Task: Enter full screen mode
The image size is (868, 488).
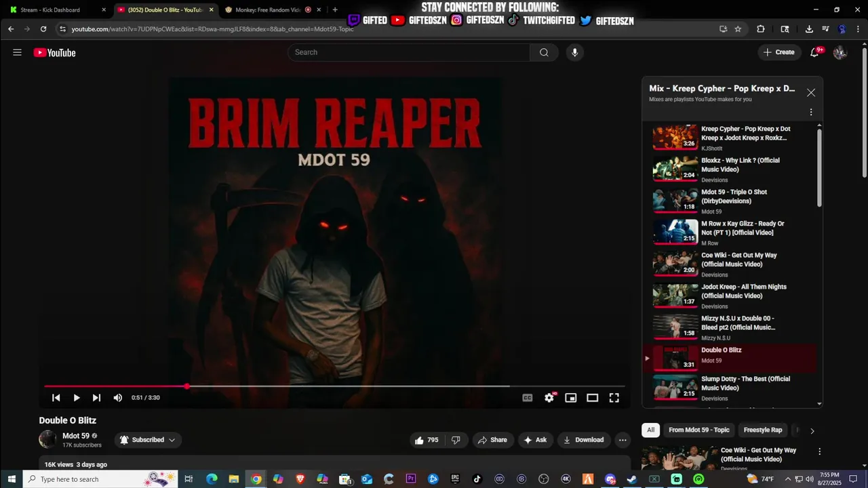Action: coord(614,398)
